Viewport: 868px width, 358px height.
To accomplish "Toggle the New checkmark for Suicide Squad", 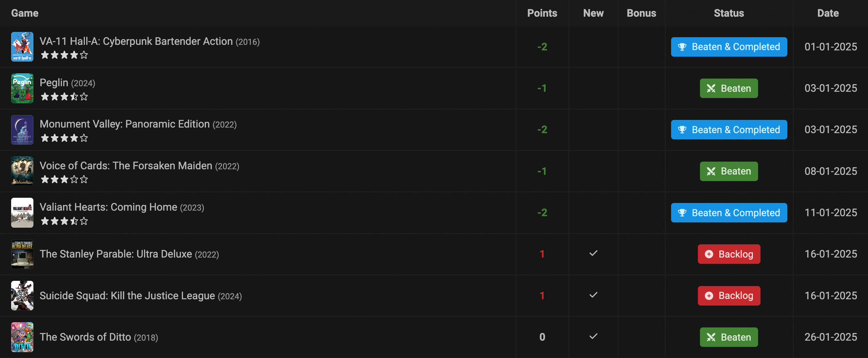I will point(594,295).
